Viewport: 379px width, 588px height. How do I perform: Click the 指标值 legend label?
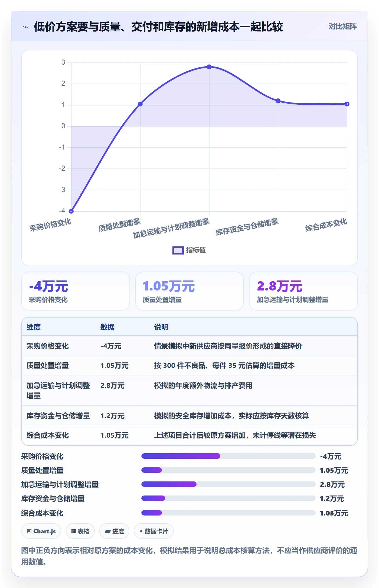196,250
